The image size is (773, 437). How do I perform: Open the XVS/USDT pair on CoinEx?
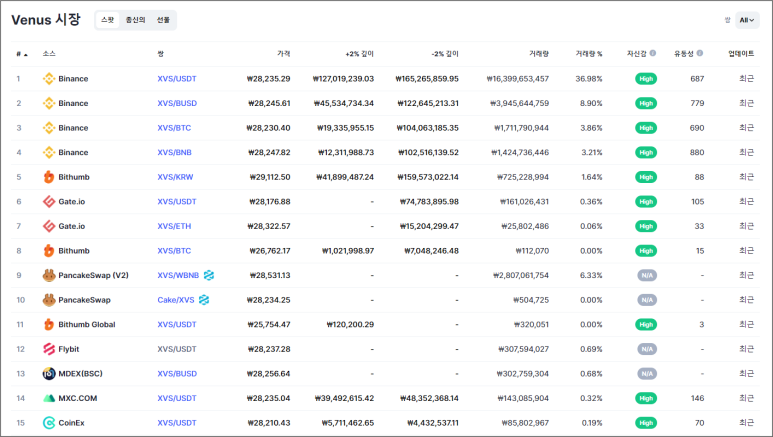[x=177, y=423]
